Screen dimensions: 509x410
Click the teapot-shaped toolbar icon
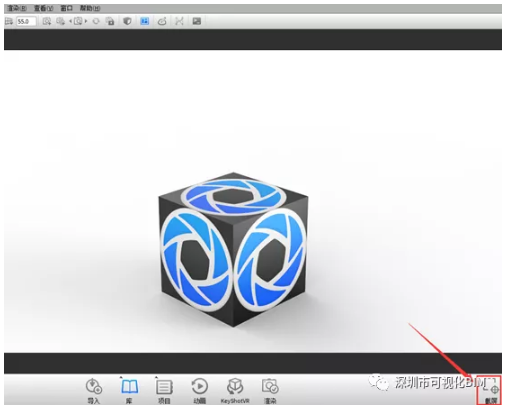pyautogui.click(x=162, y=21)
